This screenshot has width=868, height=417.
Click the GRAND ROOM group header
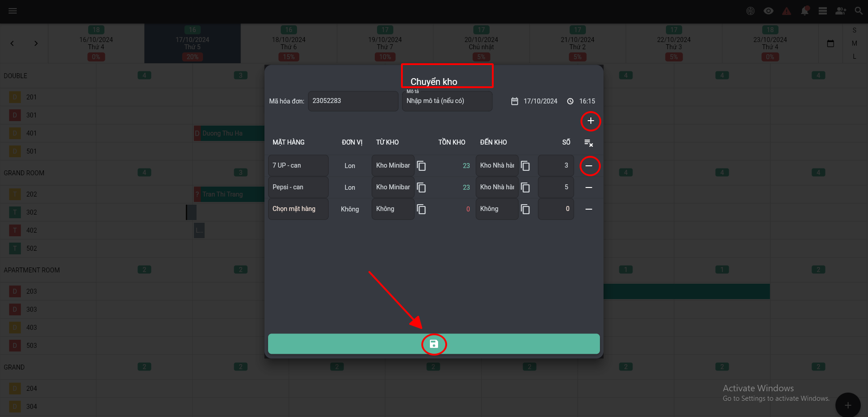click(24, 173)
